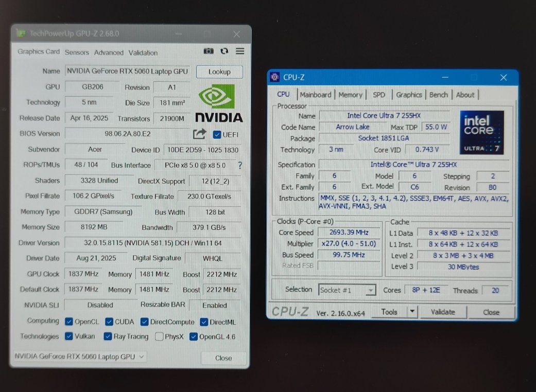Toggle the Ray Tracing checkbox
The image size is (536, 392).
point(108,336)
